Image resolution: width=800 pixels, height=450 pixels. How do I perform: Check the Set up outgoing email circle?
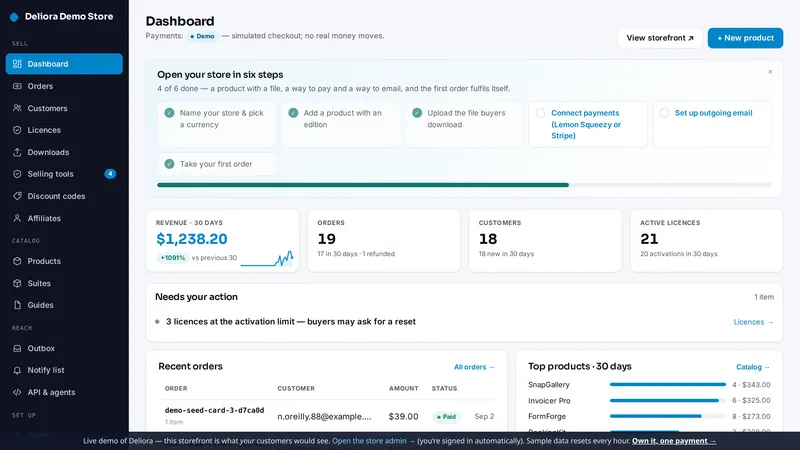tap(664, 113)
